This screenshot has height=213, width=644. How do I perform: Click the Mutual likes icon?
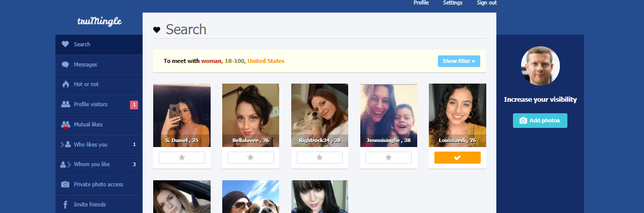tap(65, 124)
